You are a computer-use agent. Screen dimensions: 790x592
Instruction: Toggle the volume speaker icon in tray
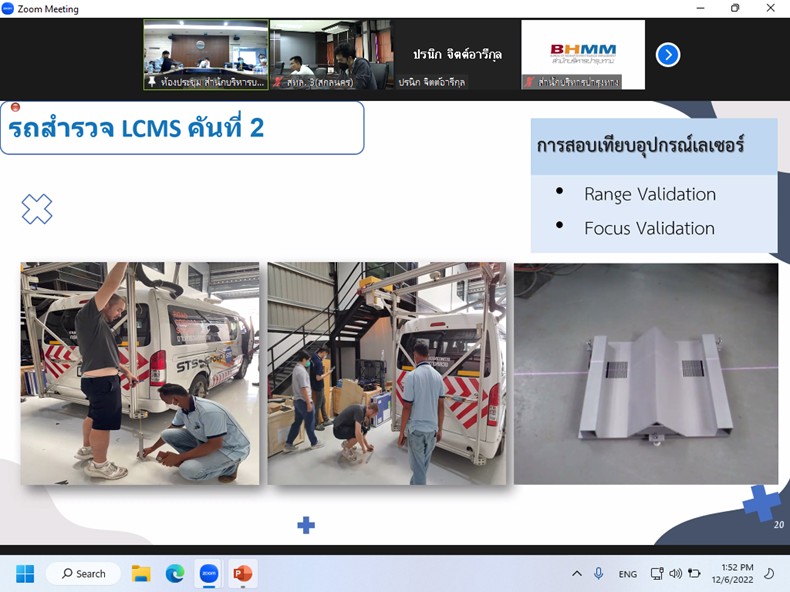[x=675, y=574]
